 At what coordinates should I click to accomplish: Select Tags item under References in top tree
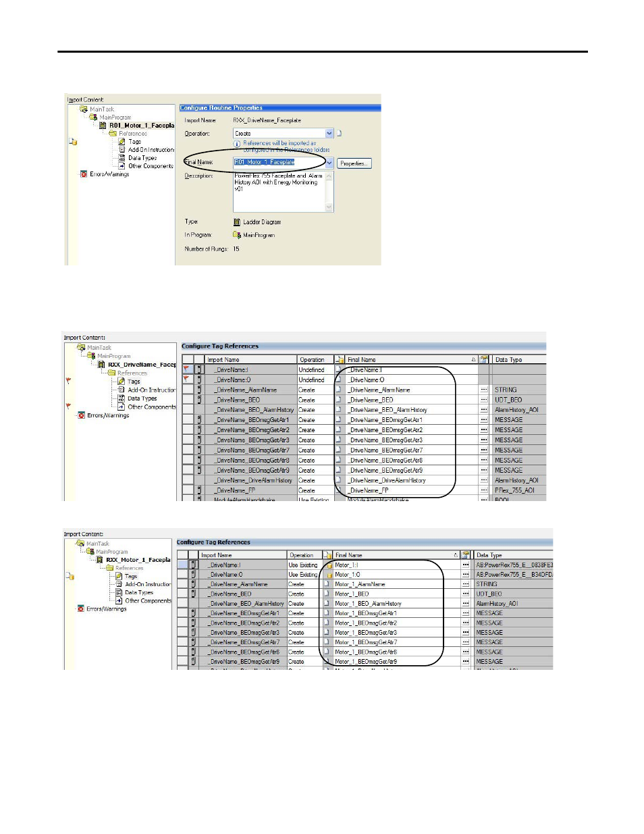[135, 142]
